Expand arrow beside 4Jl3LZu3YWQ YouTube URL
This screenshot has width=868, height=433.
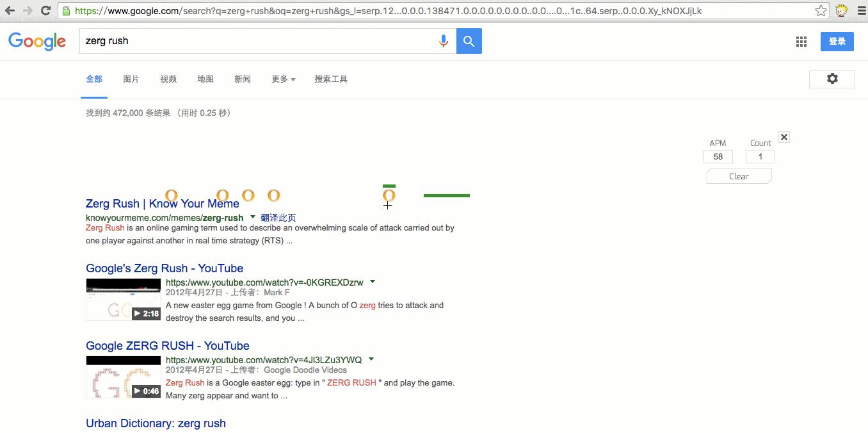coord(371,359)
